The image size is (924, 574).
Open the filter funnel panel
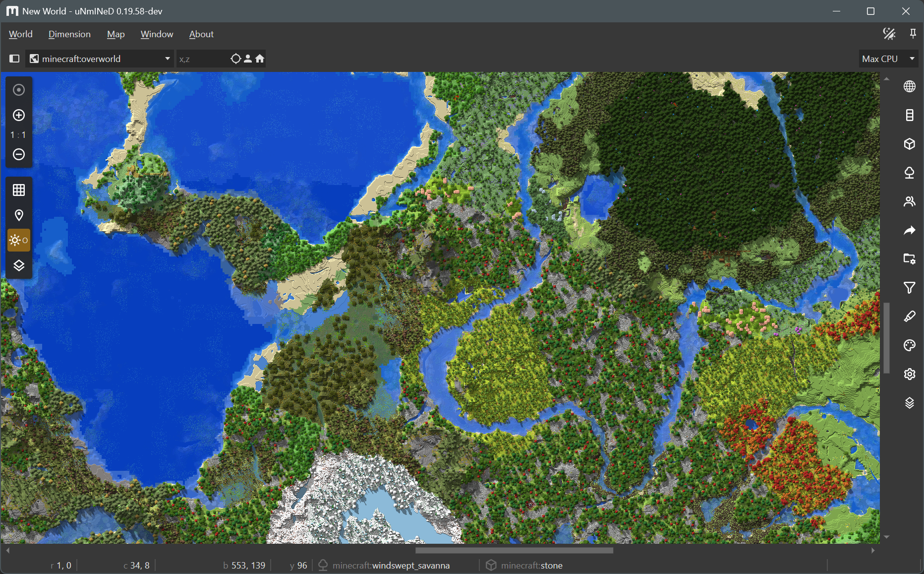pyautogui.click(x=909, y=288)
